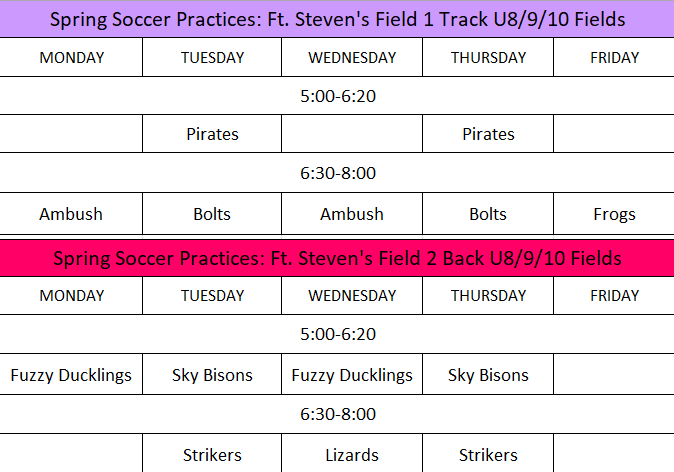
Task: Select the 5:00-6:20 time row in Field 1
Action: click(x=337, y=96)
